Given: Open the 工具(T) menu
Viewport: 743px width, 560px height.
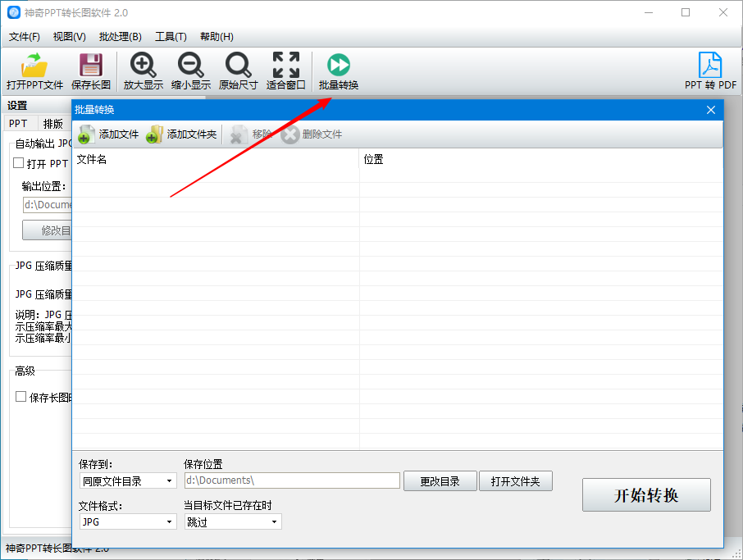Looking at the screenshot, I should pyautogui.click(x=171, y=36).
